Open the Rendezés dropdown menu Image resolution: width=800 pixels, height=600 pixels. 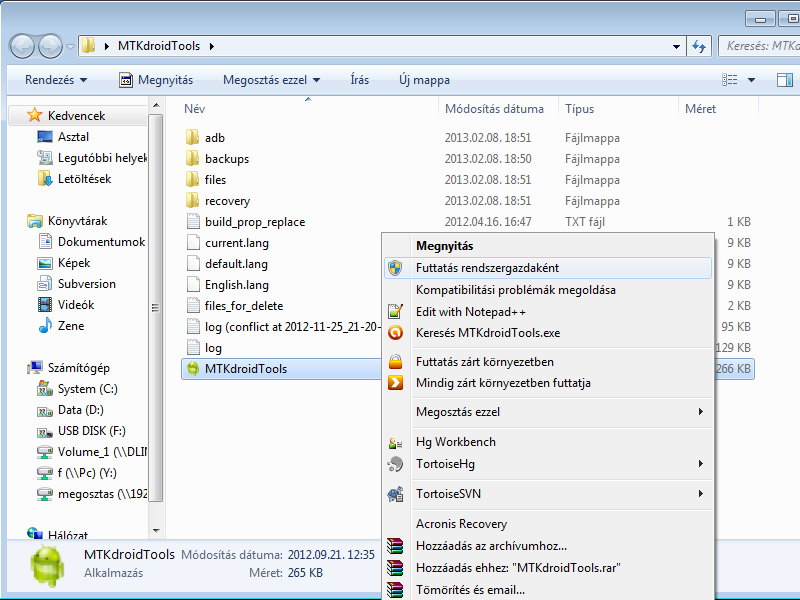pyautogui.click(x=56, y=80)
